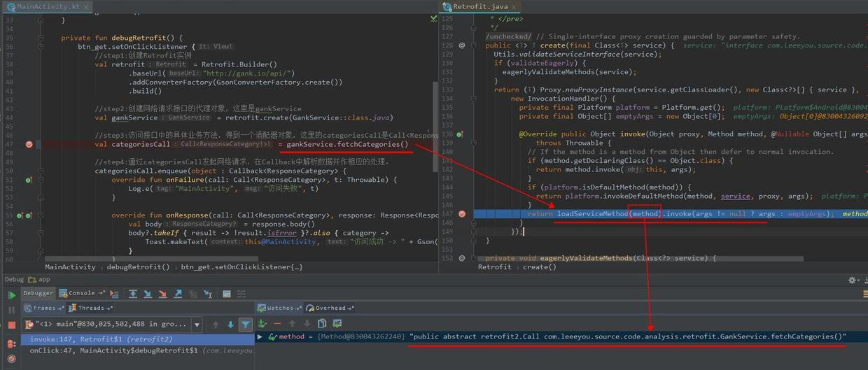This screenshot has height=370, width=868.
Task: Click gankService.fetchCategories() on line 47
Action: (347, 145)
